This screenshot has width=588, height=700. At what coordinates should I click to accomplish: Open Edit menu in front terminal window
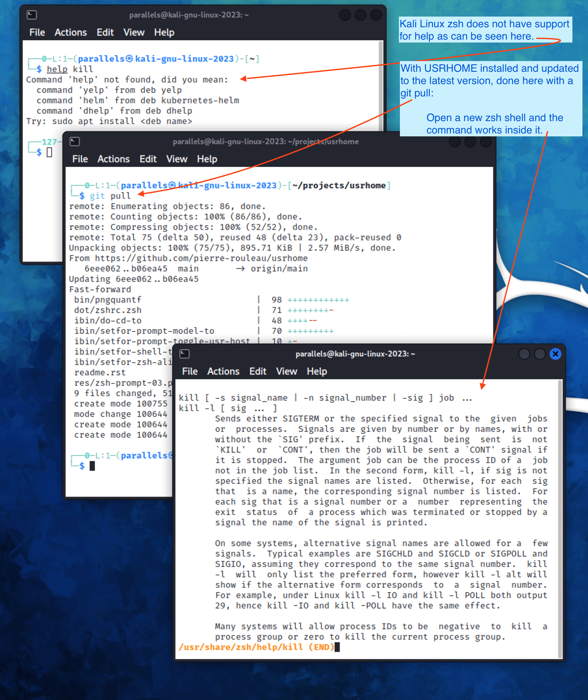[x=258, y=371]
